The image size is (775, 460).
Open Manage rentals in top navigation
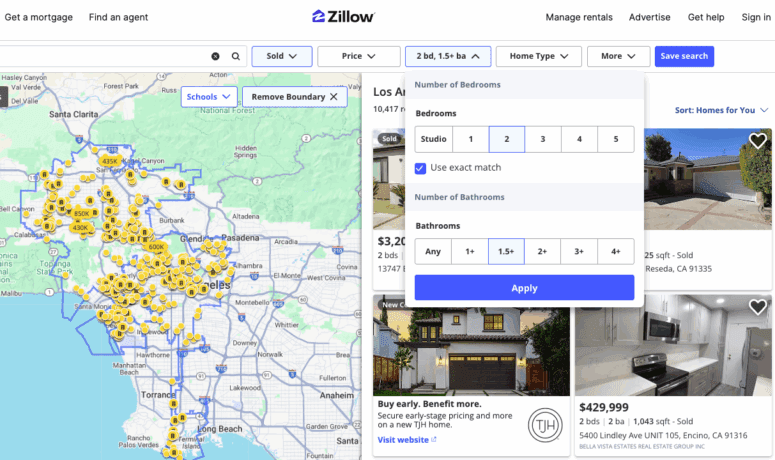tap(578, 17)
